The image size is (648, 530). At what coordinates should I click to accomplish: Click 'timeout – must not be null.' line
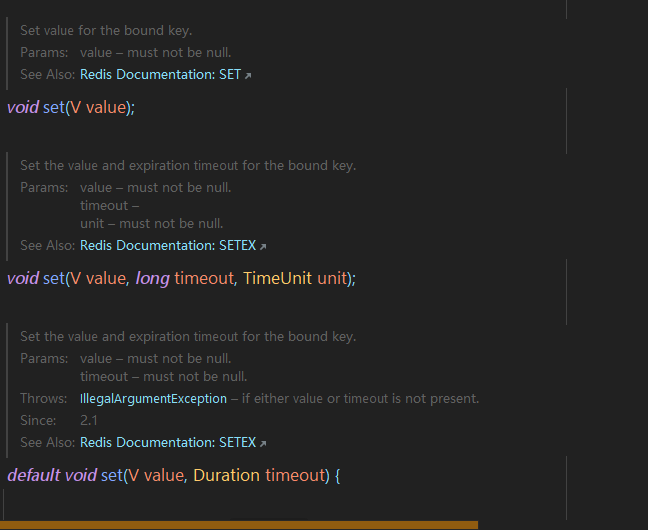164,377
